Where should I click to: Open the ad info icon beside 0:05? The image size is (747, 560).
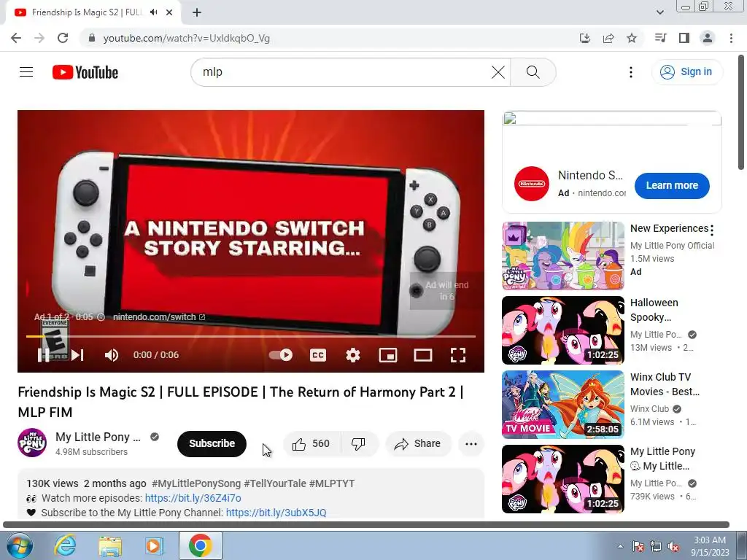point(101,317)
